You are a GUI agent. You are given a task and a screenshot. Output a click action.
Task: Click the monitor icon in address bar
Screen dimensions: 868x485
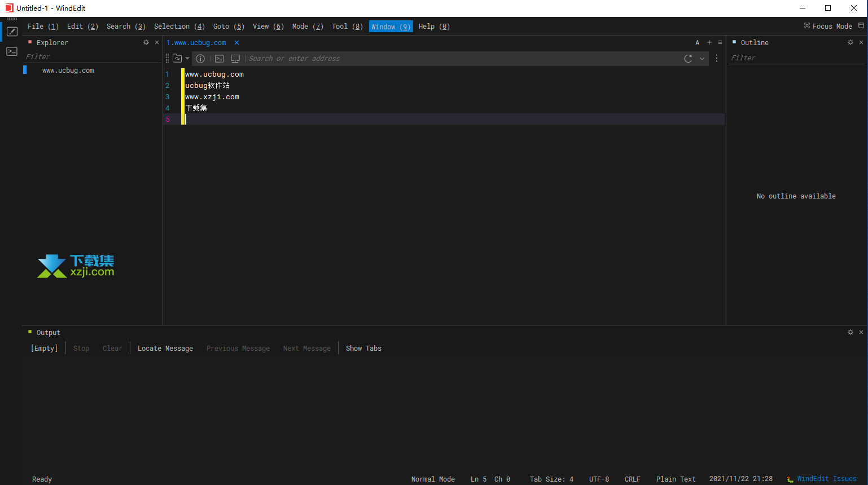(235, 59)
